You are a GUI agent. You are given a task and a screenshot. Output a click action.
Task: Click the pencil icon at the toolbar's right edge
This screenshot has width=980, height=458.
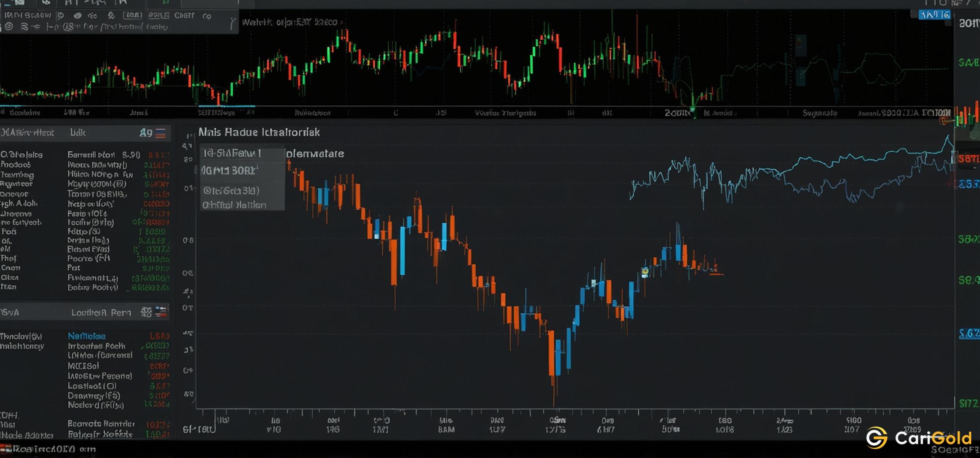pos(233,24)
